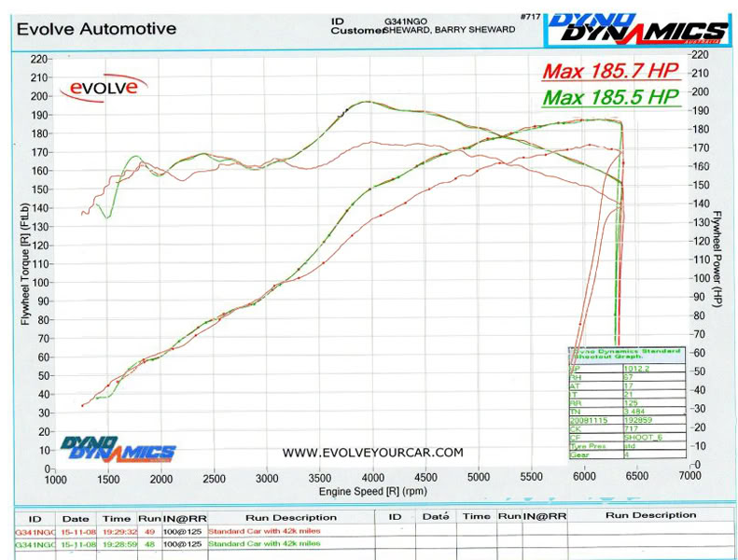Click the Flywheel Power axis label
The height and width of the screenshot is (560, 738).
[x=717, y=258]
